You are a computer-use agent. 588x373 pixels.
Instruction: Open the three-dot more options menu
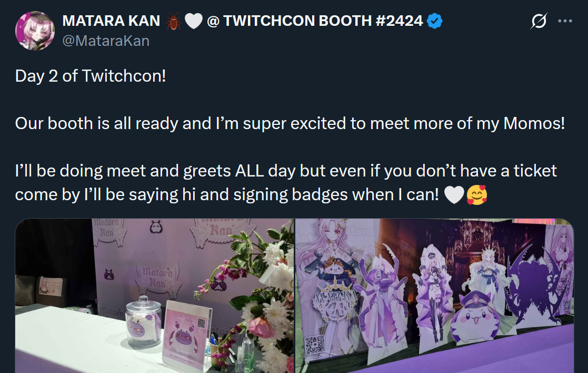coord(565,21)
